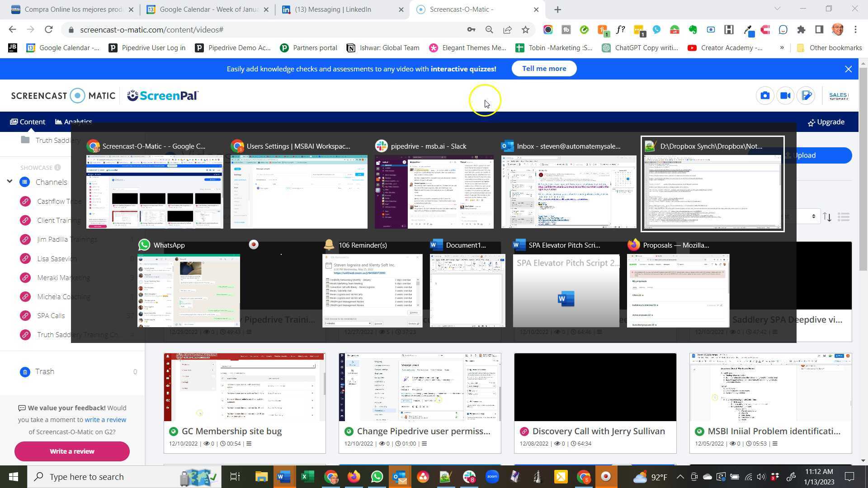The image size is (868, 488).
Task: Show hidden system tray icons
Action: (x=680, y=477)
